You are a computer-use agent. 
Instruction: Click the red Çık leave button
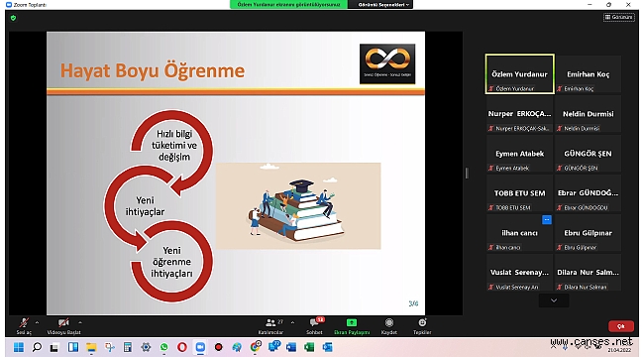pos(621,326)
